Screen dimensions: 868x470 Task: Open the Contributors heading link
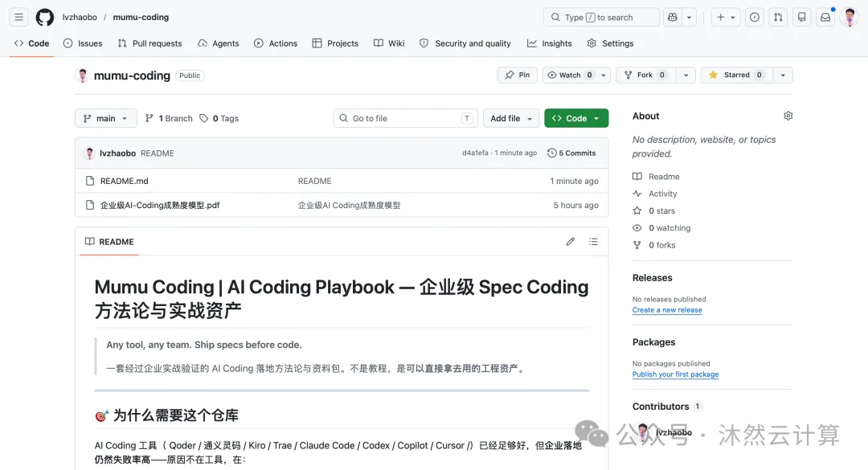[x=667, y=407]
